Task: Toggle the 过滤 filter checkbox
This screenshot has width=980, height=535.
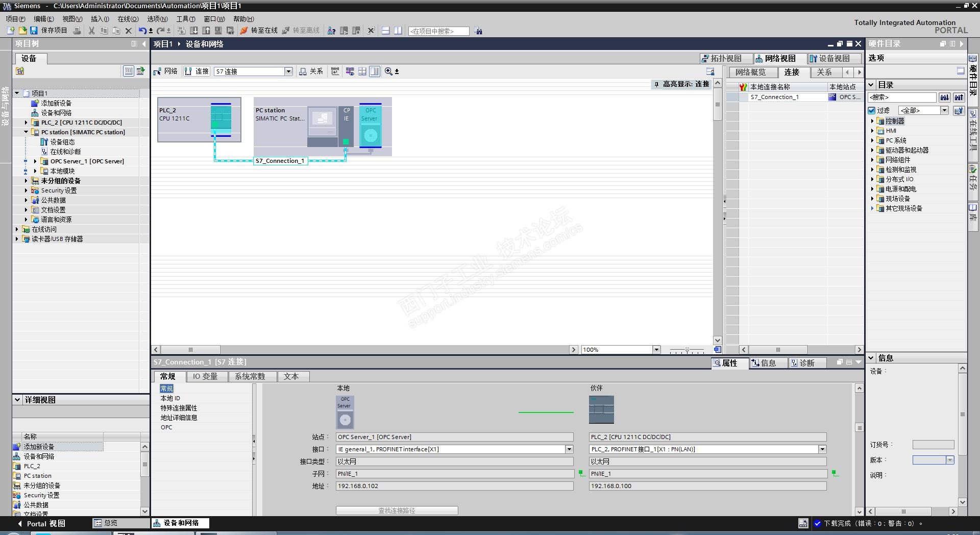Action: tap(872, 110)
